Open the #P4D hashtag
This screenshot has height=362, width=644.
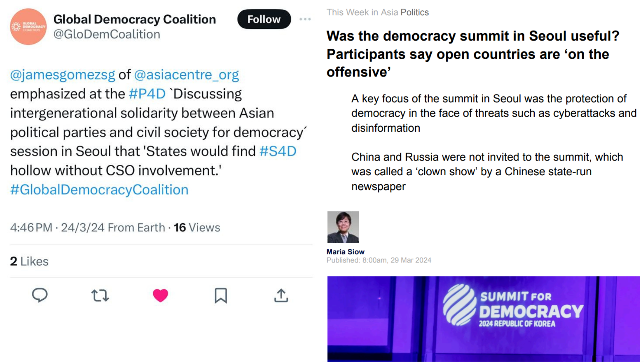tap(147, 94)
